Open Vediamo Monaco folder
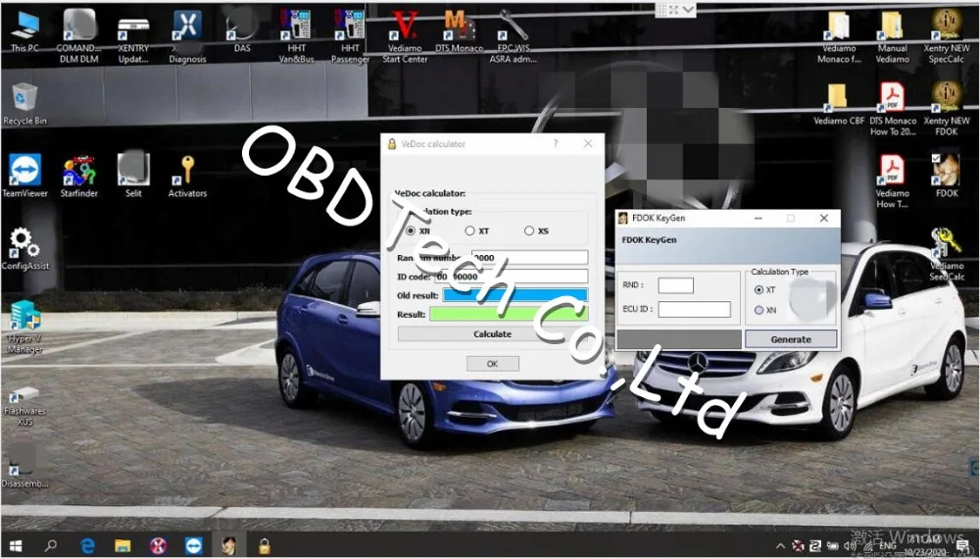This screenshot has height=559, width=980. pyautogui.click(x=839, y=36)
